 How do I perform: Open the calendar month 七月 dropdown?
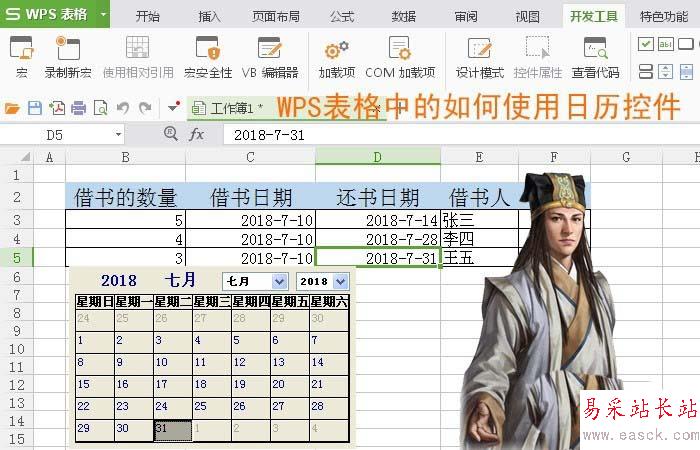279,281
